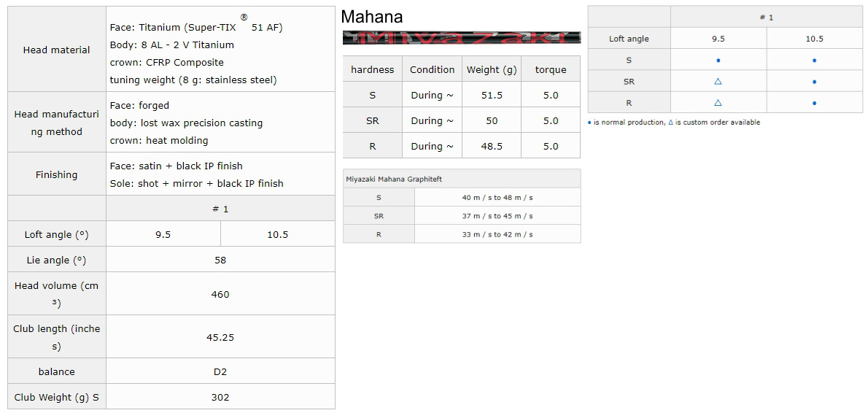Click the registered trademark symbol after Super-TIX
This screenshot has width=868, height=413.
pos(244,18)
